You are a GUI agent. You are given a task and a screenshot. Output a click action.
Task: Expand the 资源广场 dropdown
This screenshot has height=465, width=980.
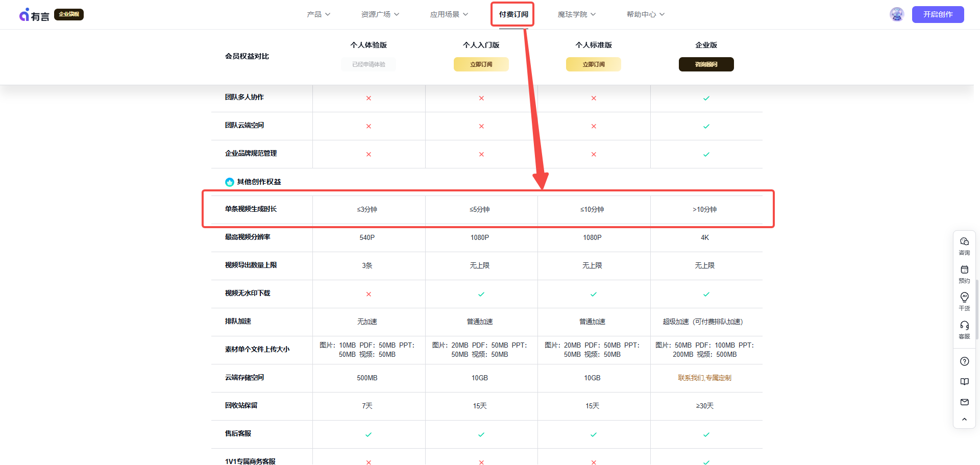[379, 14]
